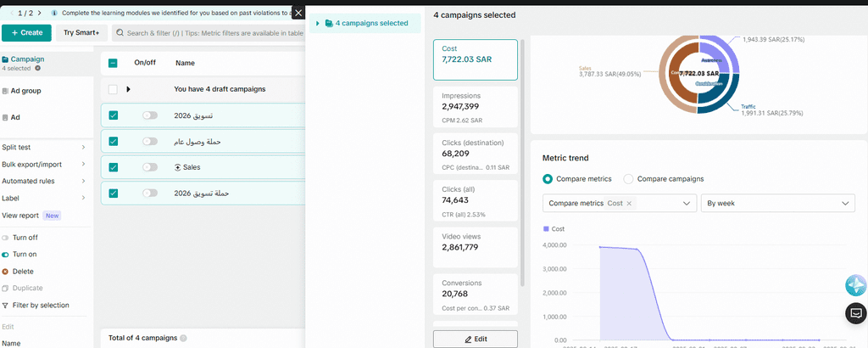This screenshot has height=348, width=868.
Task: Click the Duplicate action icon
Action: (x=5, y=288)
